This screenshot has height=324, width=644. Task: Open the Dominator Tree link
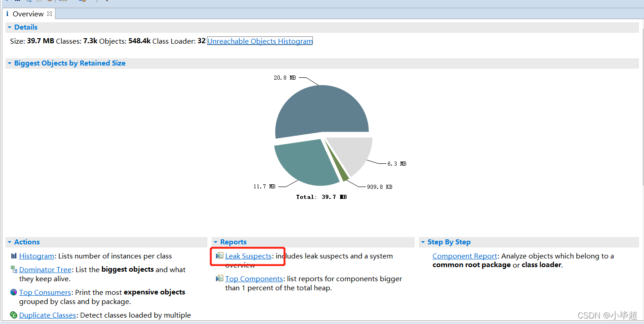tap(45, 269)
